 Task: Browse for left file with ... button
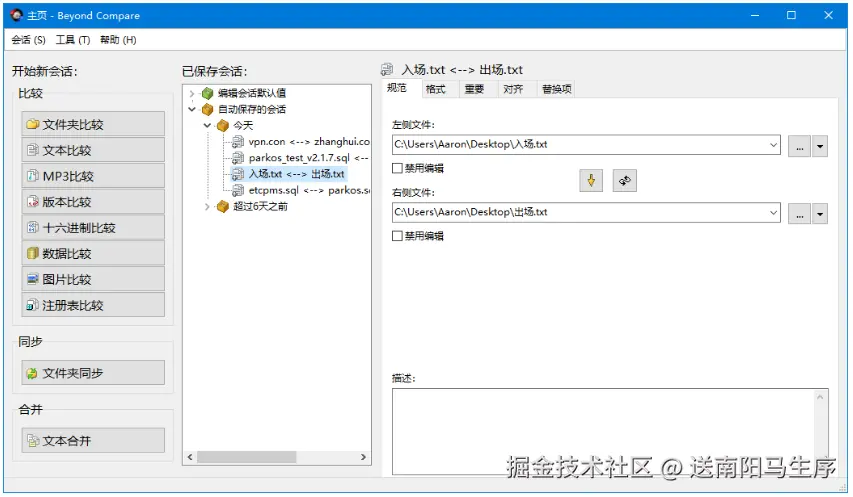pyautogui.click(x=799, y=147)
